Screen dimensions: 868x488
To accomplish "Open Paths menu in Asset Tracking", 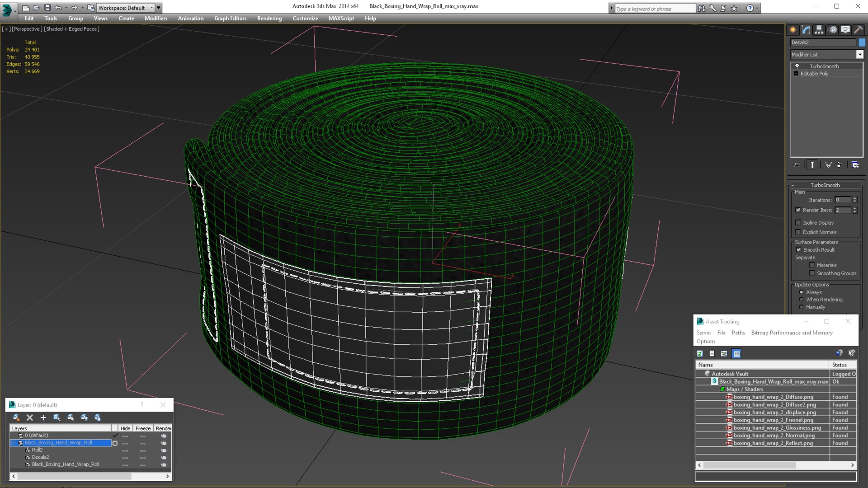I will point(738,333).
